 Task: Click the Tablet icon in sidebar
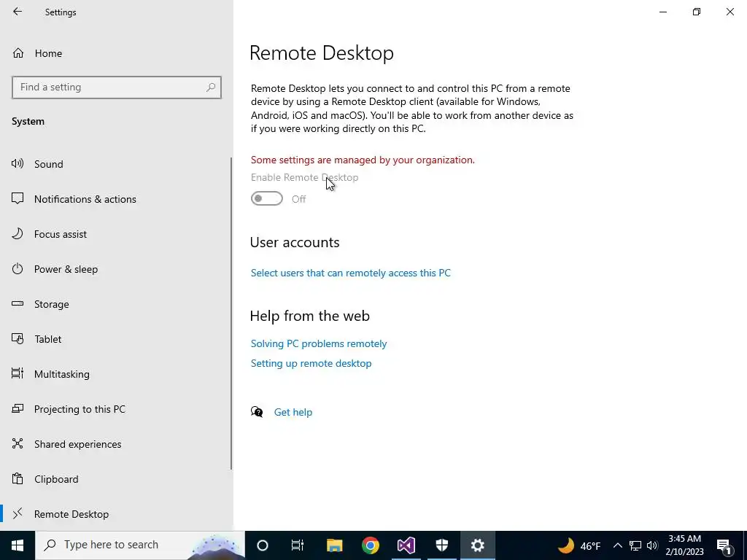pyautogui.click(x=18, y=338)
